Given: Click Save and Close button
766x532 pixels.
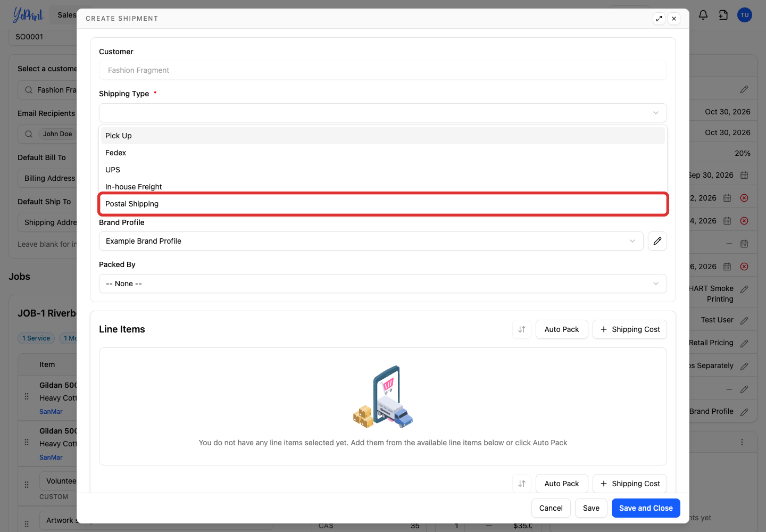Looking at the screenshot, I should pos(646,508).
